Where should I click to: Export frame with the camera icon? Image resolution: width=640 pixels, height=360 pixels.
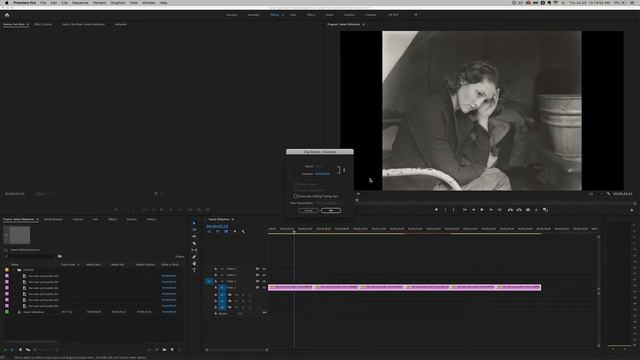(528, 210)
